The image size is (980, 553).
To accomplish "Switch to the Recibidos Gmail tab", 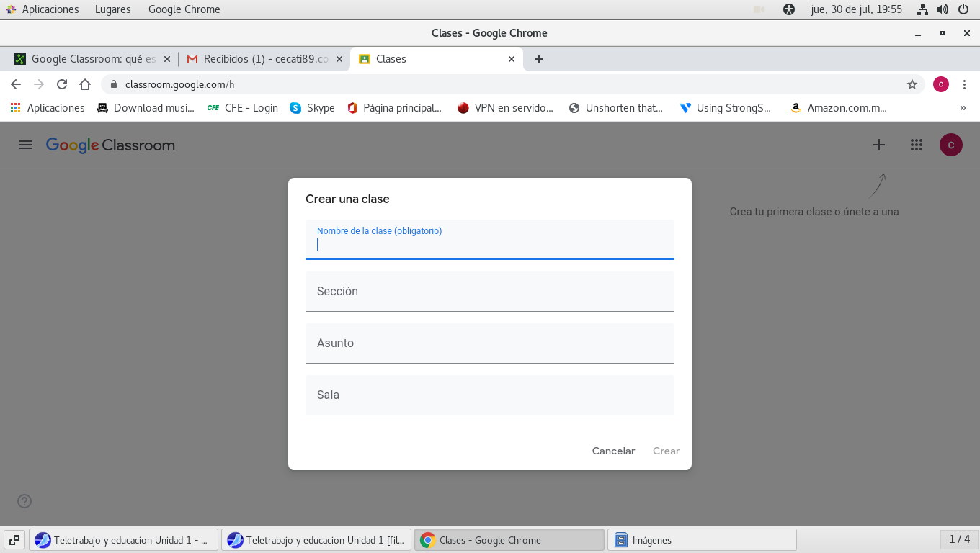I will point(259,59).
